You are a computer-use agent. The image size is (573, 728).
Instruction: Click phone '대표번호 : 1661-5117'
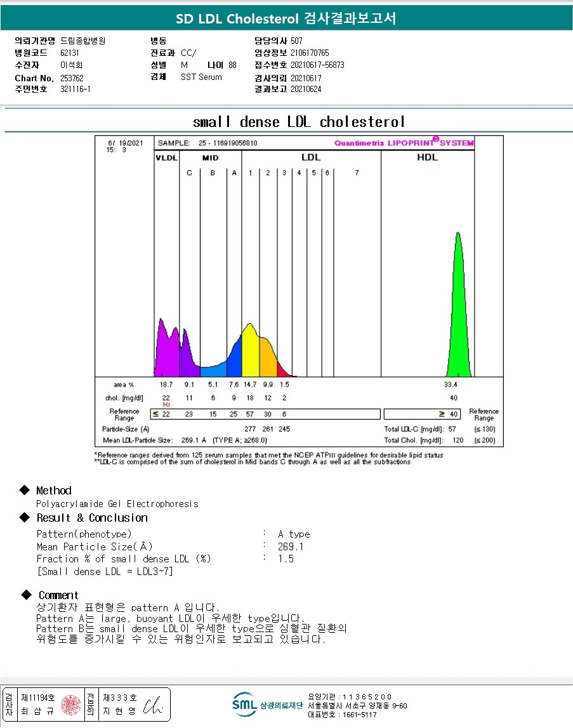coord(342,715)
